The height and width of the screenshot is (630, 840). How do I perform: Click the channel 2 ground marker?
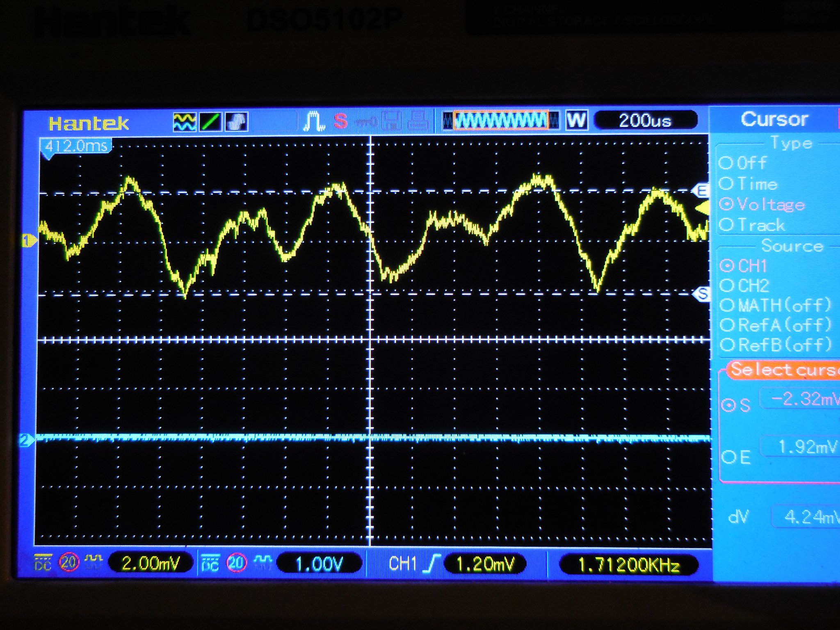tap(26, 441)
